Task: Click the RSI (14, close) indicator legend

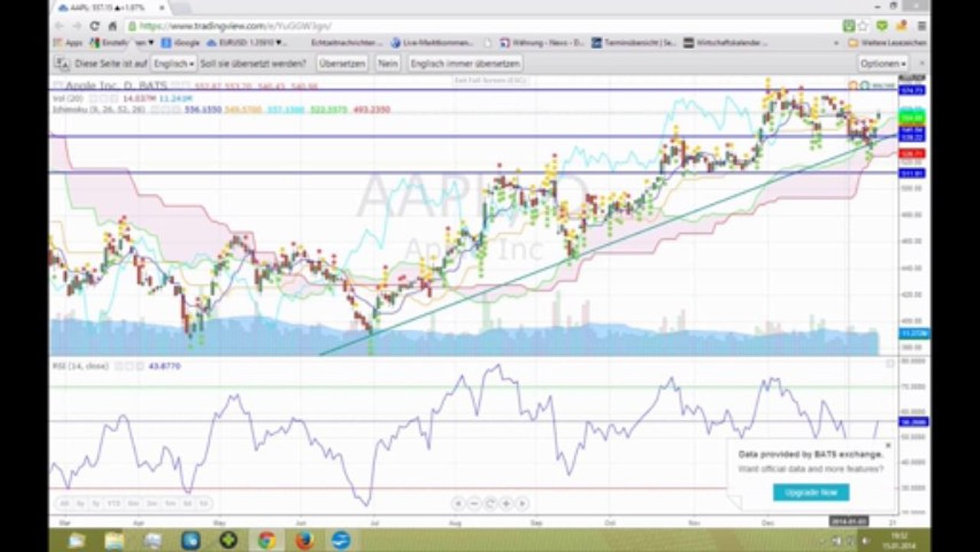Action: tap(82, 366)
